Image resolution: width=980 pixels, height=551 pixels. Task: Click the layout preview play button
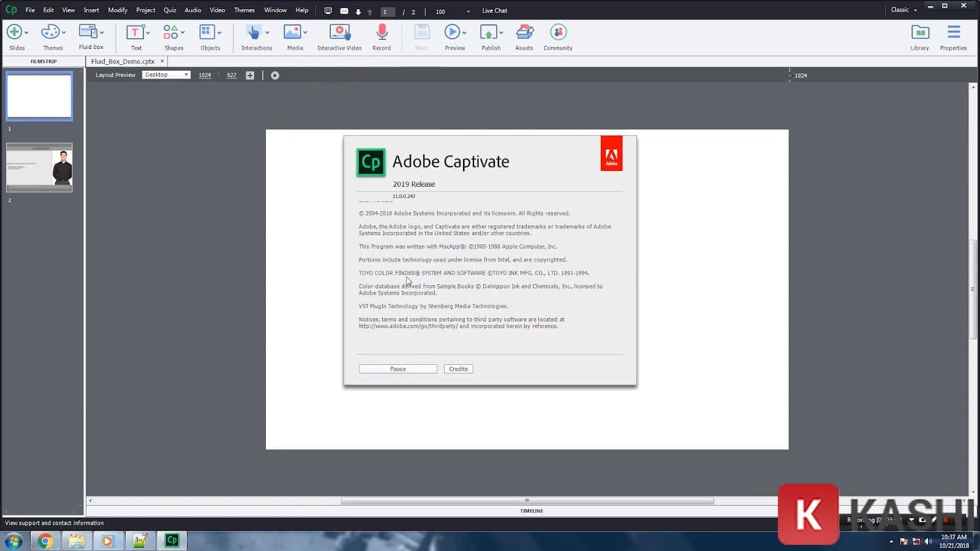275,75
